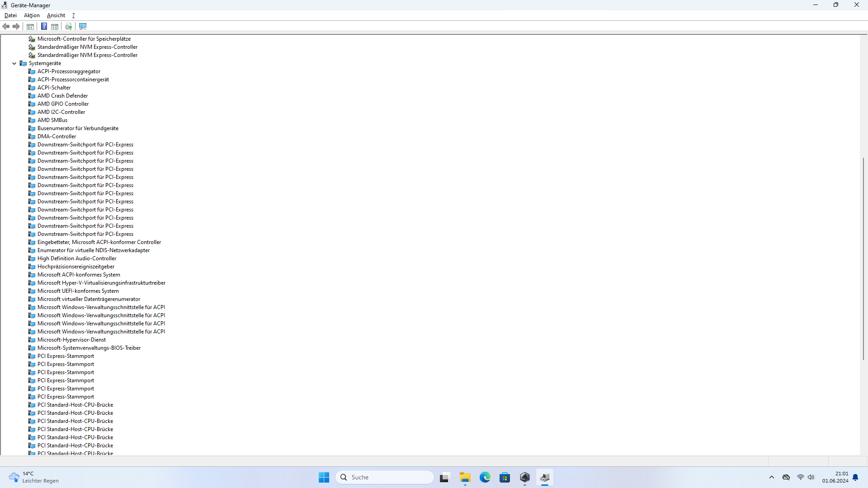The image size is (868, 488).
Task: Open File Explorer from the taskbar
Action: pyautogui.click(x=465, y=478)
